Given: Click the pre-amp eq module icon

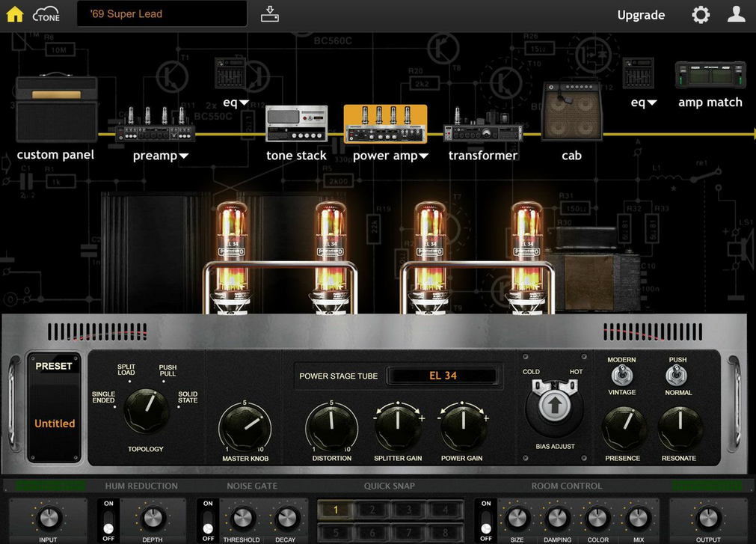Looking at the screenshot, I should tap(230, 73).
